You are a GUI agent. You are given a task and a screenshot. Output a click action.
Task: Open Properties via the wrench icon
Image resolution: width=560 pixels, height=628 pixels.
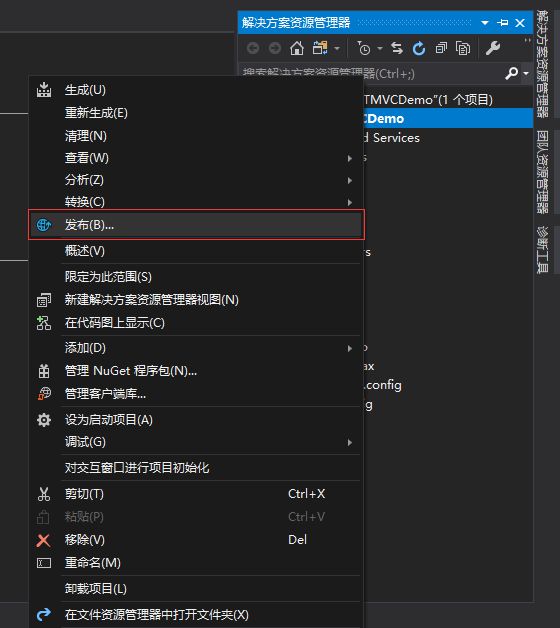coord(492,48)
